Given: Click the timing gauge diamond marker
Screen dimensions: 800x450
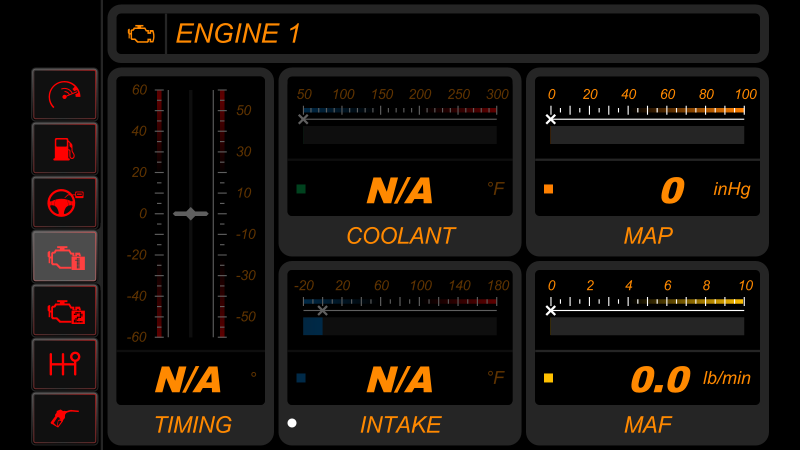Looking at the screenshot, I should (x=191, y=214).
